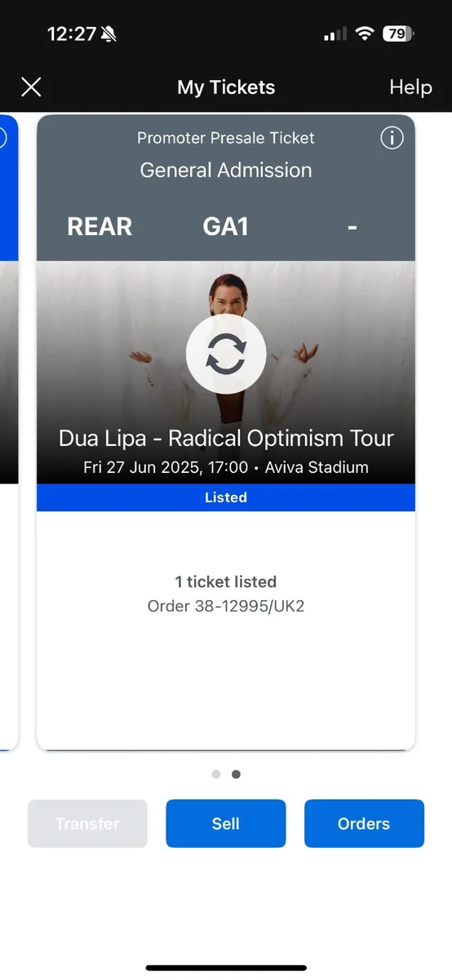This screenshot has height=980, width=452.
Task: Tap the greyed-out Transfer button
Action: [87, 823]
